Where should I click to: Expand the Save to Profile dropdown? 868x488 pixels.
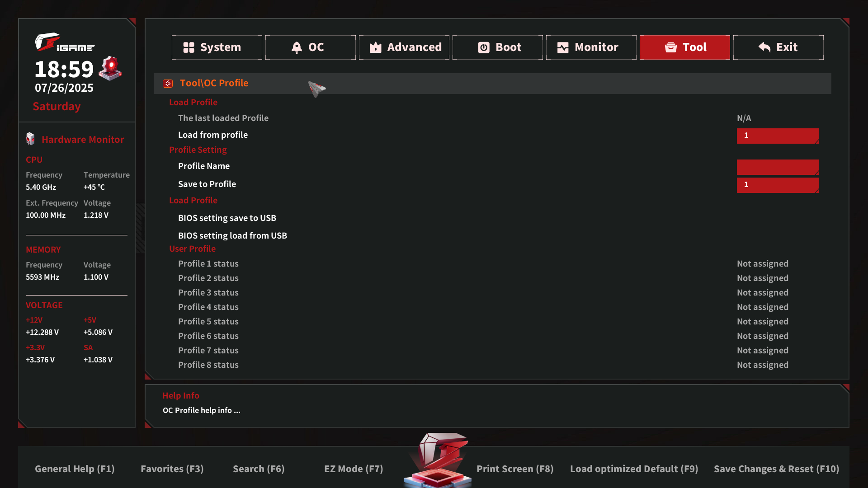[x=777, y=185]
